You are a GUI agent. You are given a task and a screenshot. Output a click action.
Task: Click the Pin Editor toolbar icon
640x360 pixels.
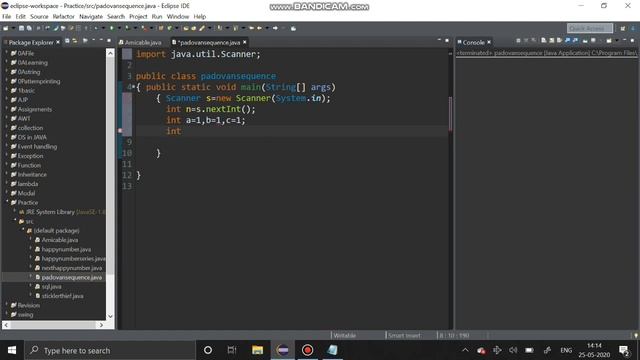click(293, 28)
